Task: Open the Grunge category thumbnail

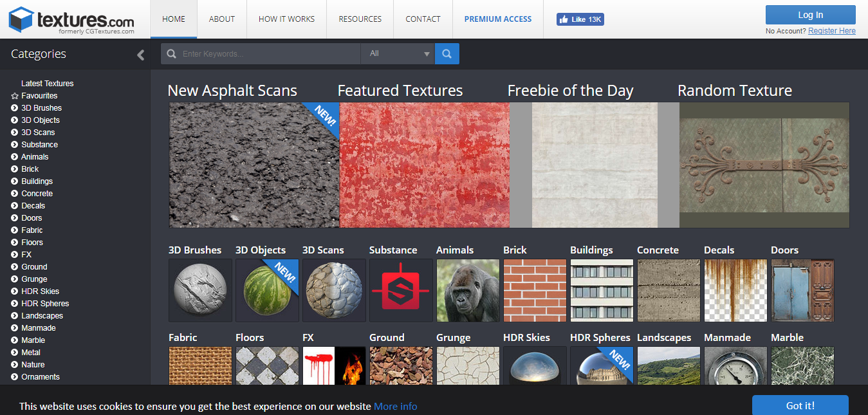Action: coord(468,365)
